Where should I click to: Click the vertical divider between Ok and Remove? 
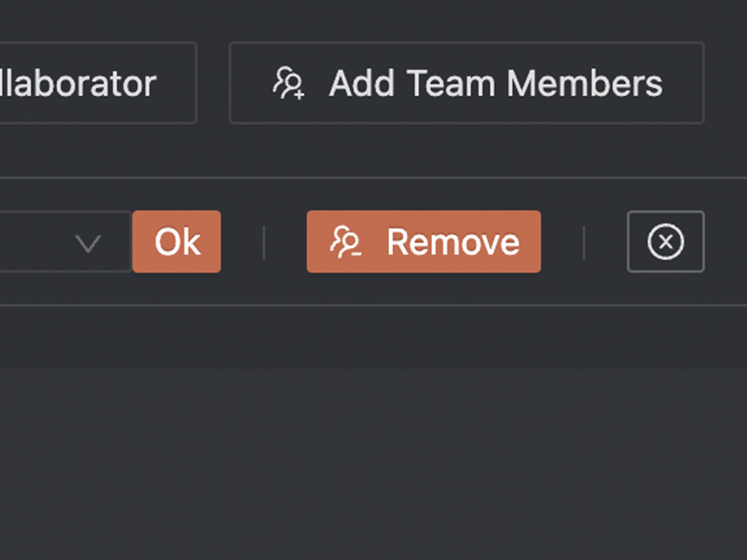(264, 243)
